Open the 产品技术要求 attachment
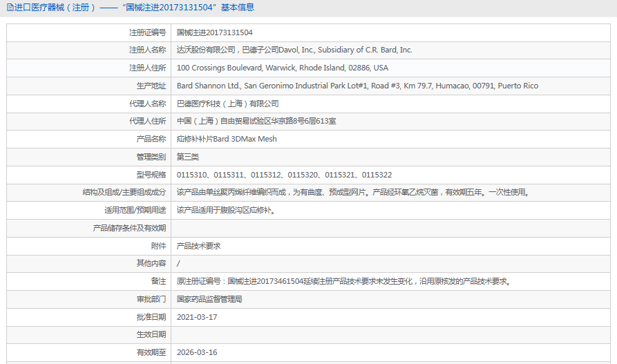This screenshot has height=364, width=617. coord(198,246)
